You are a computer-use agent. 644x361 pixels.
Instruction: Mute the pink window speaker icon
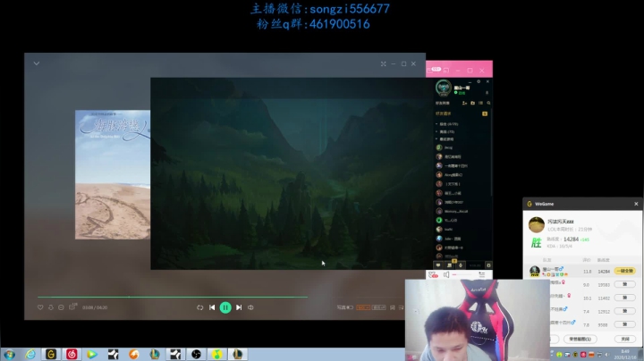click(x=446, y=275)
